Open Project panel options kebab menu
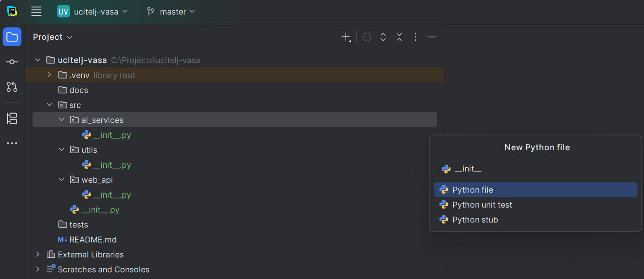This screenshot has width=644, height=279. [415, 37]
